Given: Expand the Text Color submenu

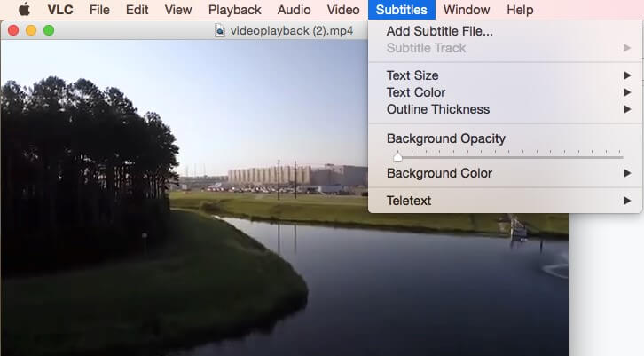Looking at the screenshot, I should [506, 92].
